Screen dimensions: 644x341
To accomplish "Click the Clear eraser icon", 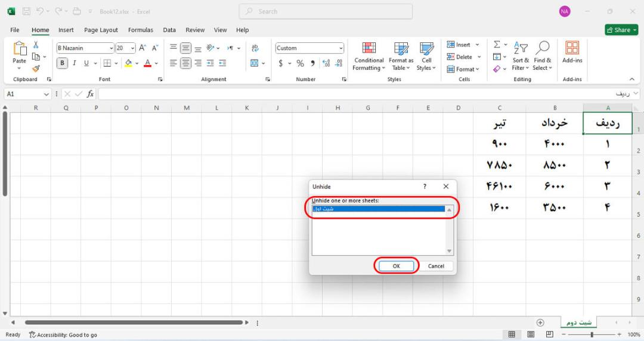I will pos(497,69).
